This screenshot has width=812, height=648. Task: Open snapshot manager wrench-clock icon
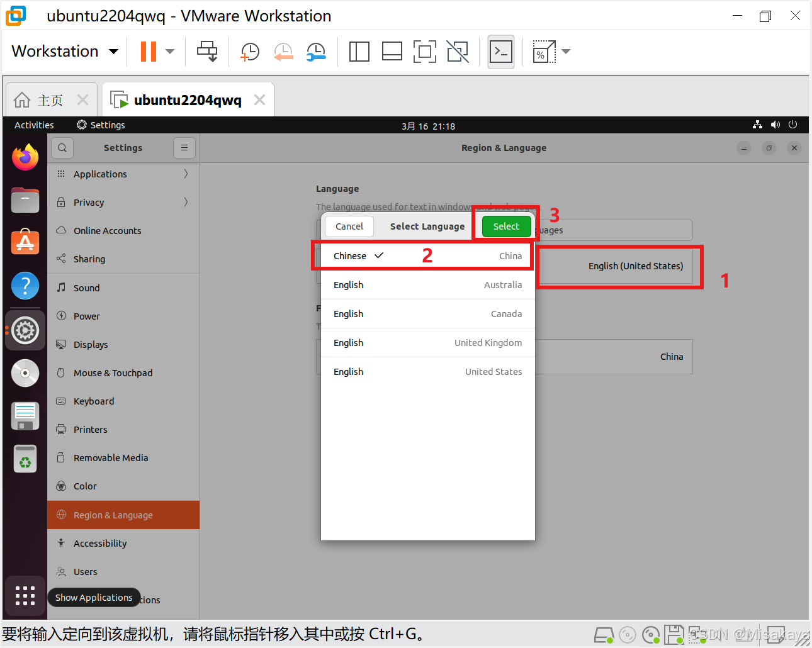[x=316, y=52]
